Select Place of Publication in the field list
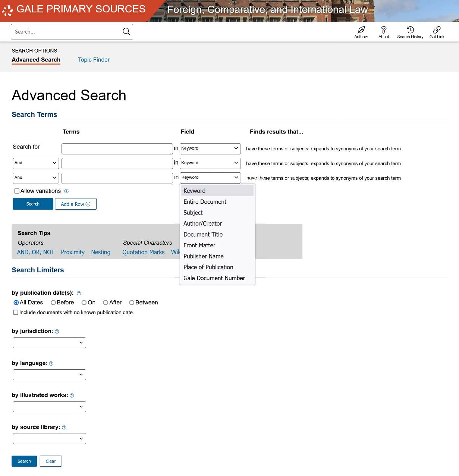This screenshot has height=476, width=459. (217, 267)
